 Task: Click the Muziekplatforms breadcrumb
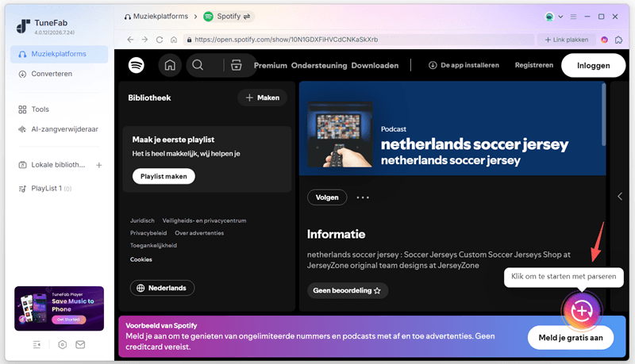[x=161, y=16]
